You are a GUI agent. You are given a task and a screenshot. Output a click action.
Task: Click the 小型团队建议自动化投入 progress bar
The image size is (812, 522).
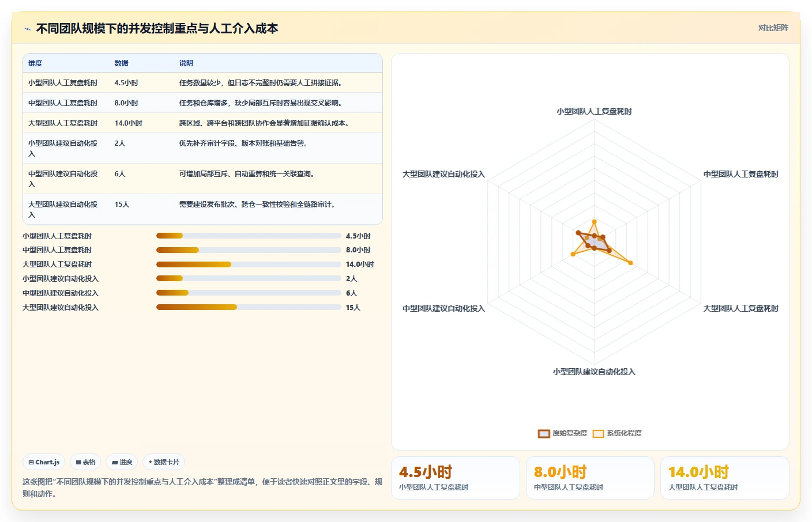pyautogui.click(x=249, y=278)
